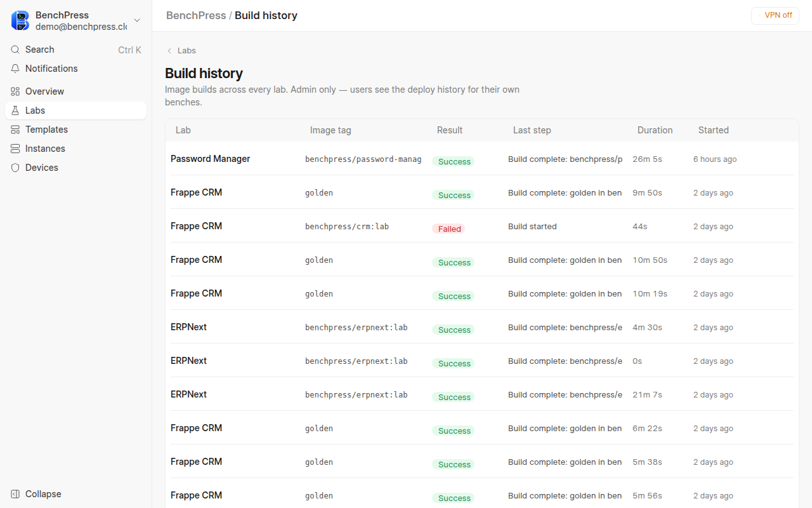
Task: Open Devices in the sidebar
Action: click(x=75, y=168)
